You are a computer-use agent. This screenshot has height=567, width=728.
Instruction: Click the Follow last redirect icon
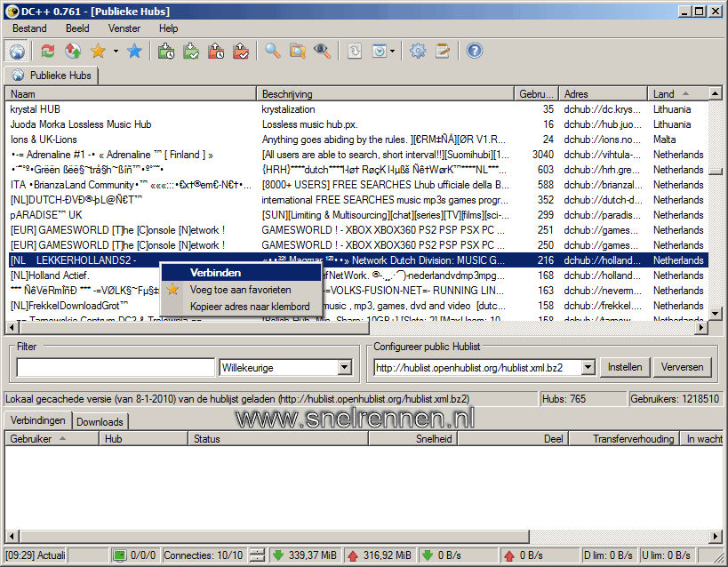click(x=72, y=51)
